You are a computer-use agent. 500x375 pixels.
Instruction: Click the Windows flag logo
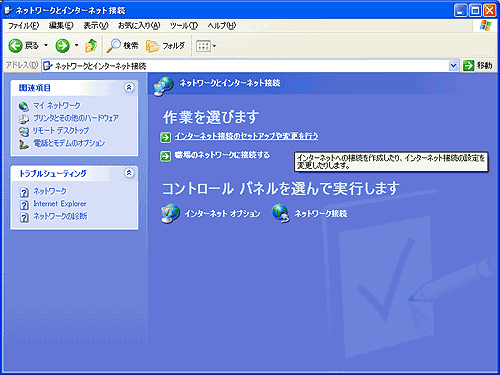(485, 26)
